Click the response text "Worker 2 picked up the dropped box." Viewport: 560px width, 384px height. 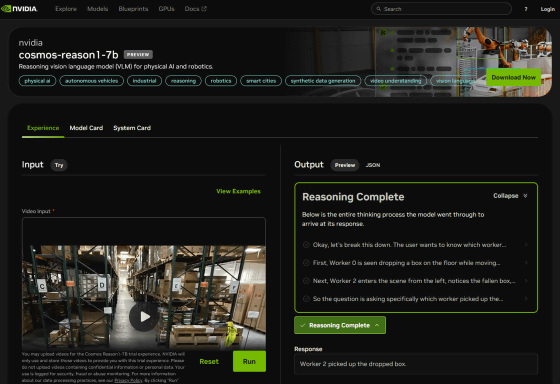click(x=353, y=364)
